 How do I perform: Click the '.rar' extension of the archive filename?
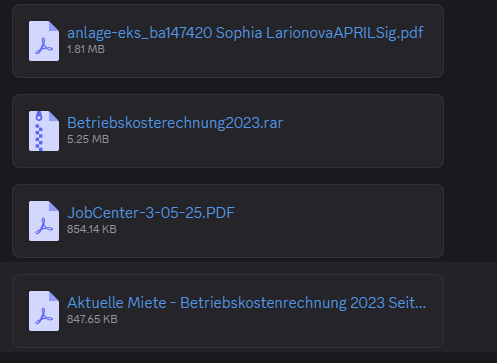272,123
